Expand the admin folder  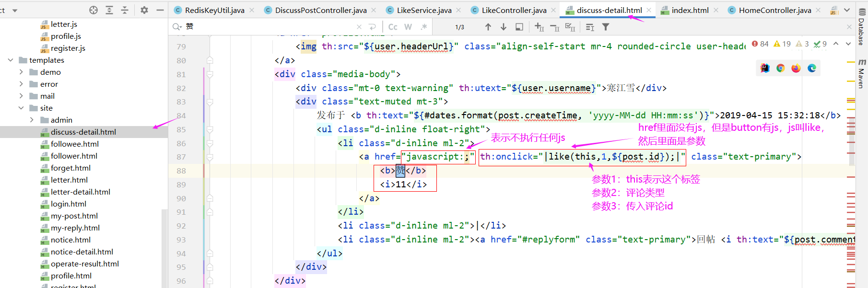(32, 120)
